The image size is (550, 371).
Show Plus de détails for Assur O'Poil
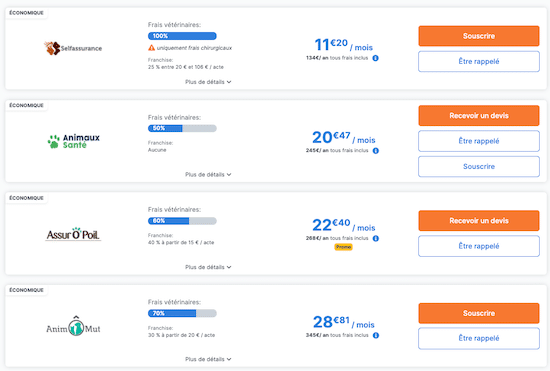tap(208, 267)
